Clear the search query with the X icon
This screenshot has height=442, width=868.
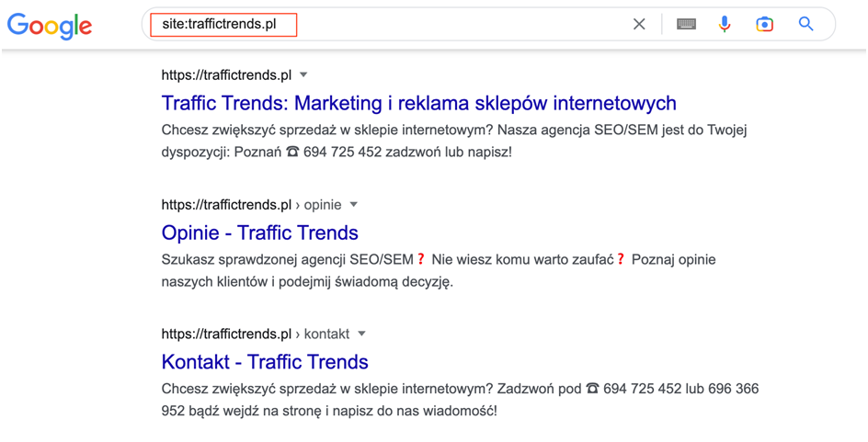tap(639, 25)
